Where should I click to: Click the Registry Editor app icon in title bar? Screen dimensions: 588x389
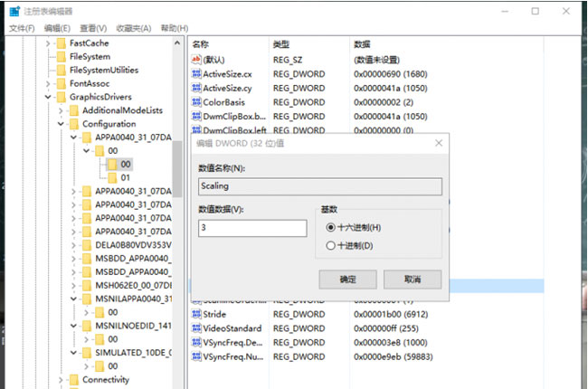14,11
